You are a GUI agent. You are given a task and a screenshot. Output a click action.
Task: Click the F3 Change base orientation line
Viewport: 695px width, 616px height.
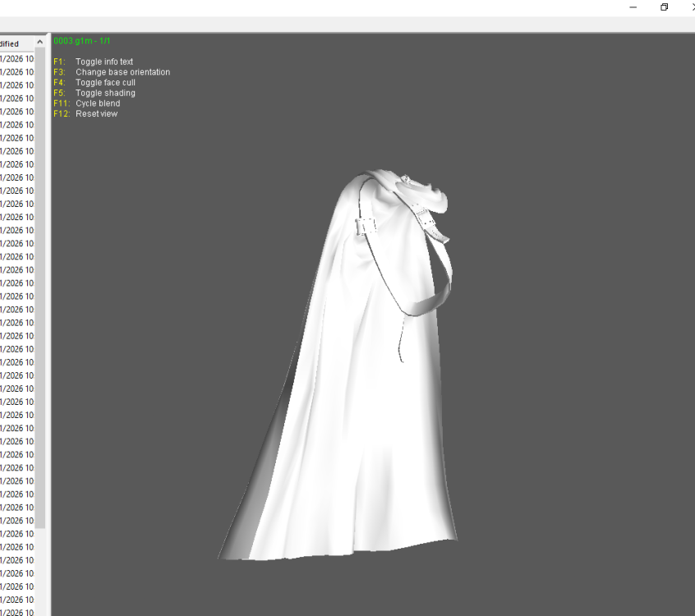(x=112, y=72)
